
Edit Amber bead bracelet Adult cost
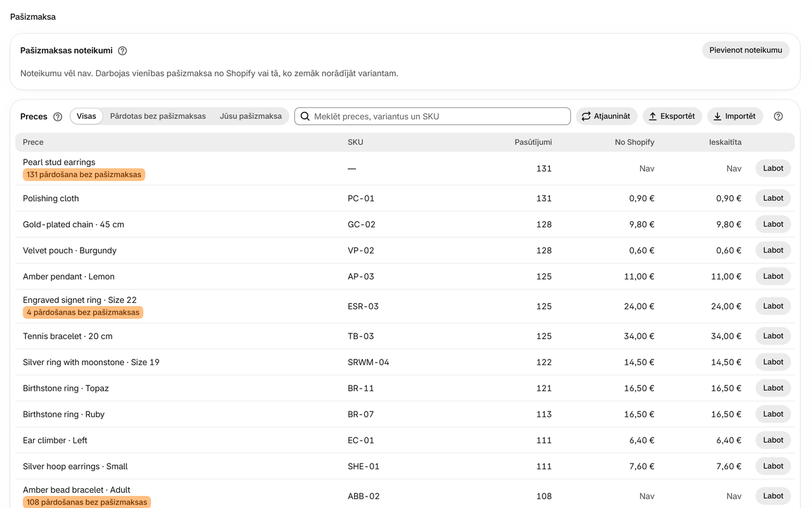point(773,496)
